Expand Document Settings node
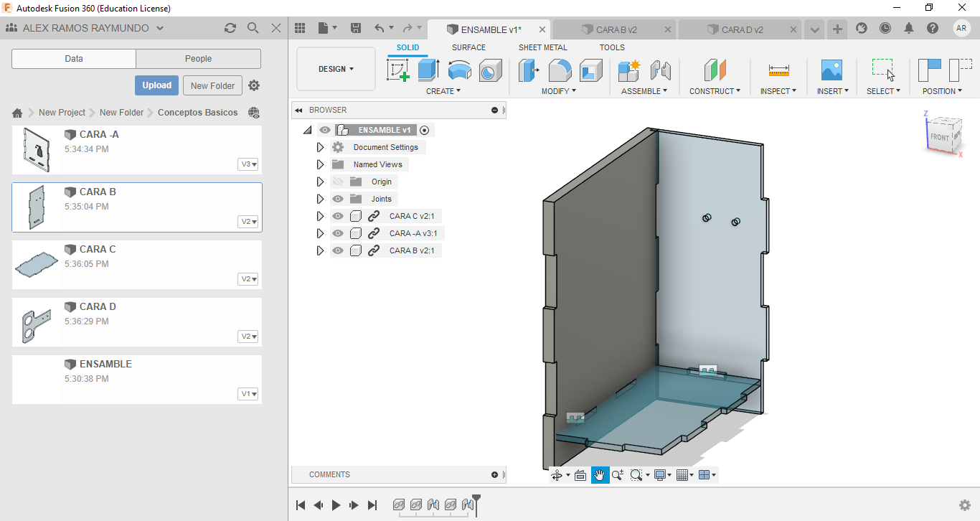 coord(320,147)
